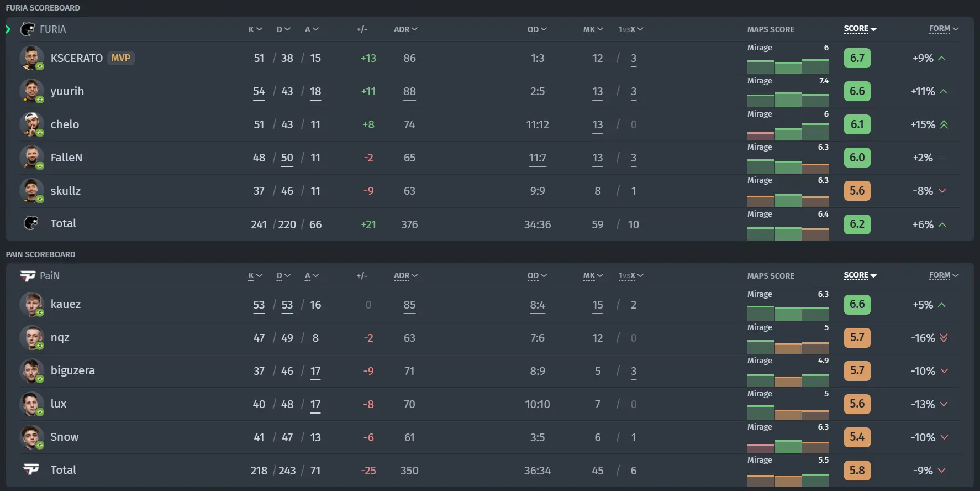Image resolution: width=980 pixels, height=491 pixels.
Task: Expand FURIA scoreboard green arrow
Action: tap(8, 29)
